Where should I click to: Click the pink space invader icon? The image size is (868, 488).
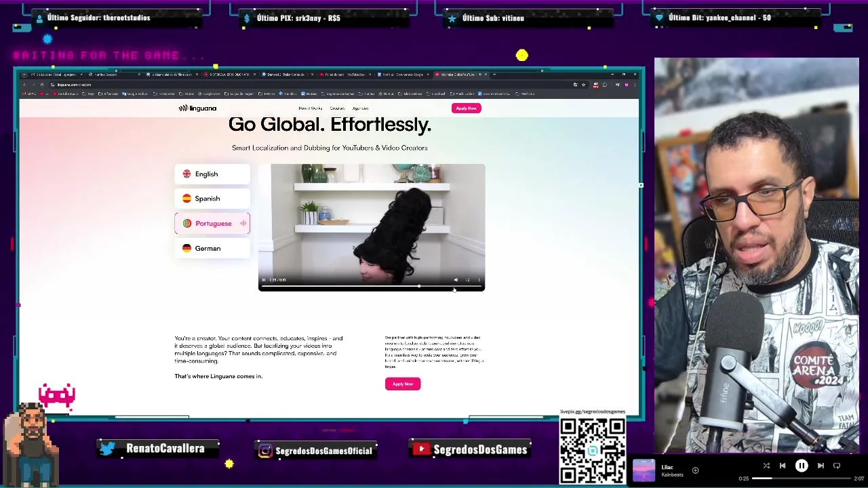57,396
